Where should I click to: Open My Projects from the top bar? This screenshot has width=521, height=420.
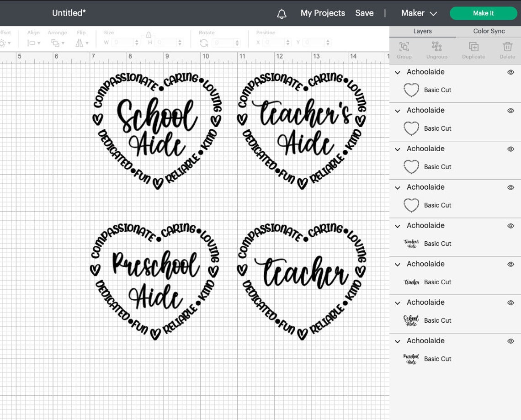322,13
